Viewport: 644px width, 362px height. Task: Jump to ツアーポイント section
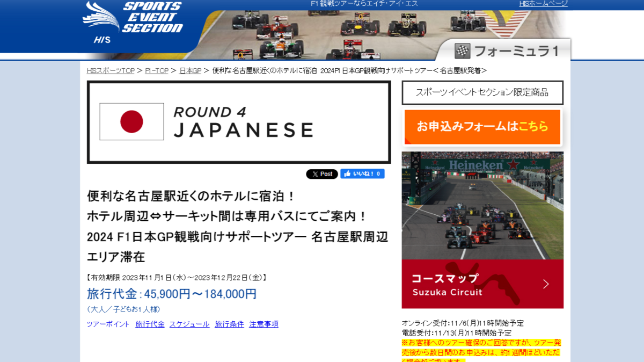tap(108, 324)
